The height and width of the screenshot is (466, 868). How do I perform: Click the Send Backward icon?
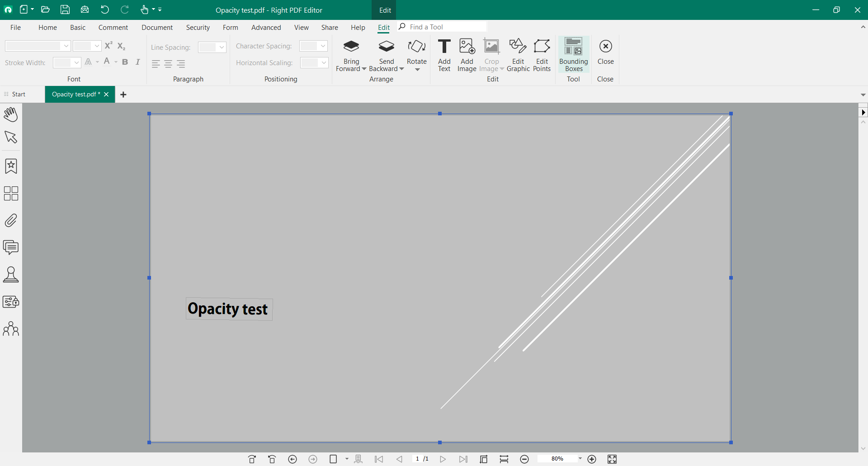tap(387, 47)
